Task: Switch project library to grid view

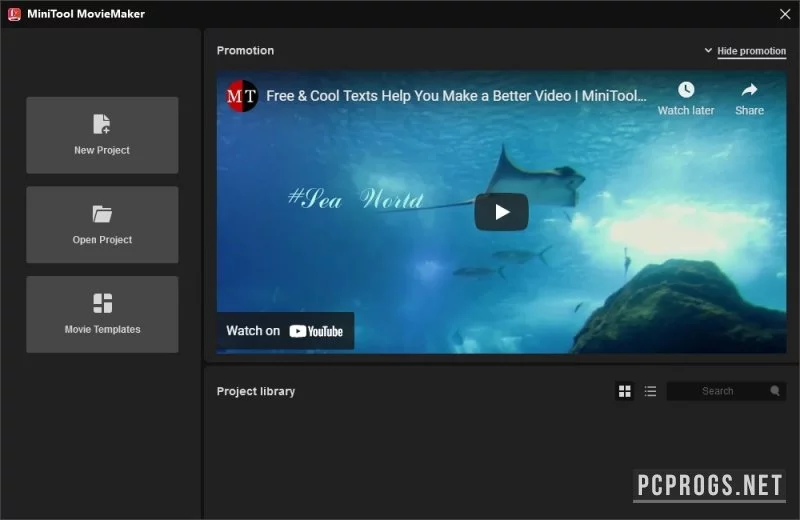Action: click(624, 391)
